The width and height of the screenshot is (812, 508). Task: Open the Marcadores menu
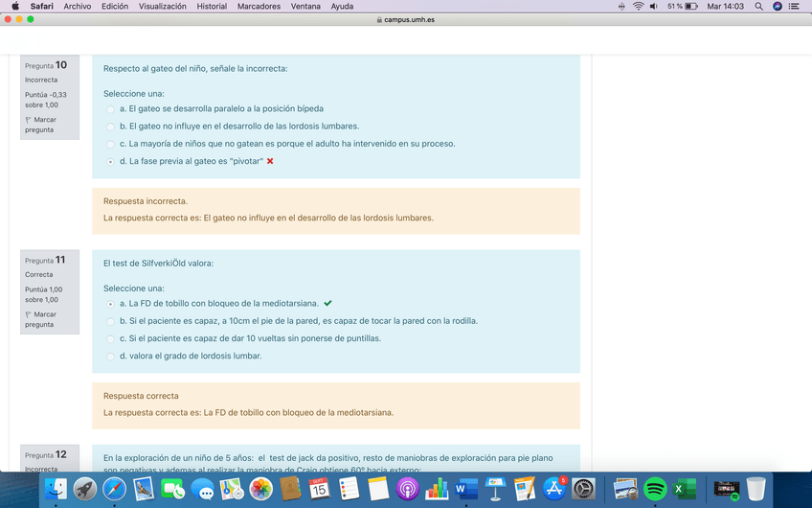[259, 7]
